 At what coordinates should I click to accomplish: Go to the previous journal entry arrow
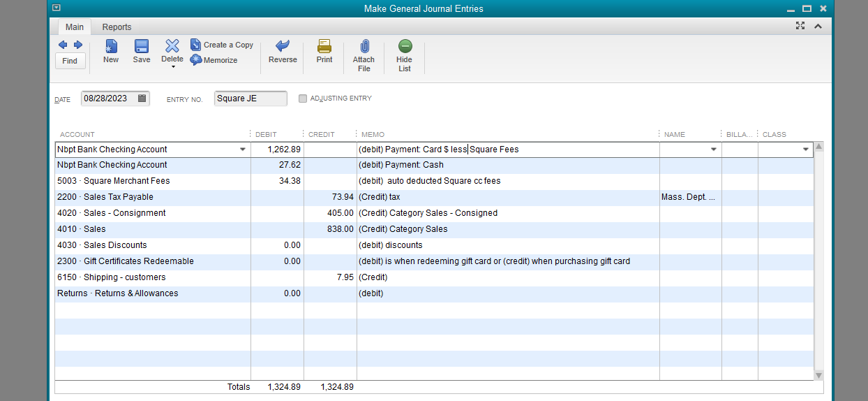click(63, 45)
